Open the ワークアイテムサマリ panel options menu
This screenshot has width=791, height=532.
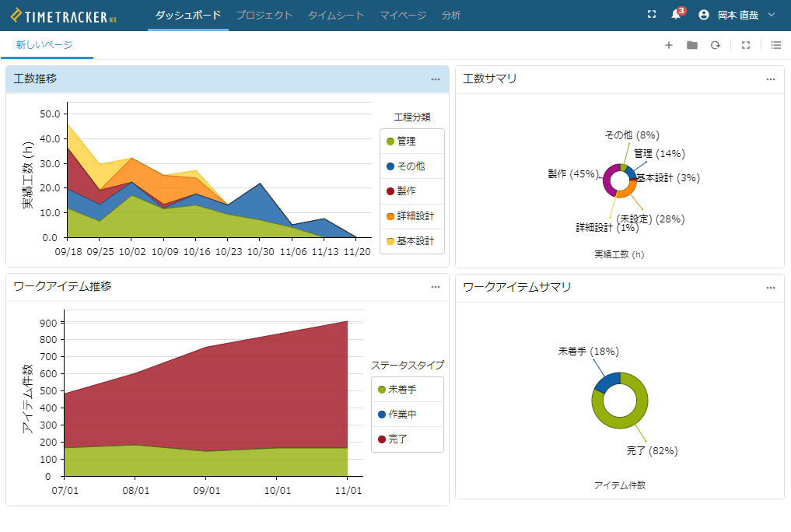(770, 288)
